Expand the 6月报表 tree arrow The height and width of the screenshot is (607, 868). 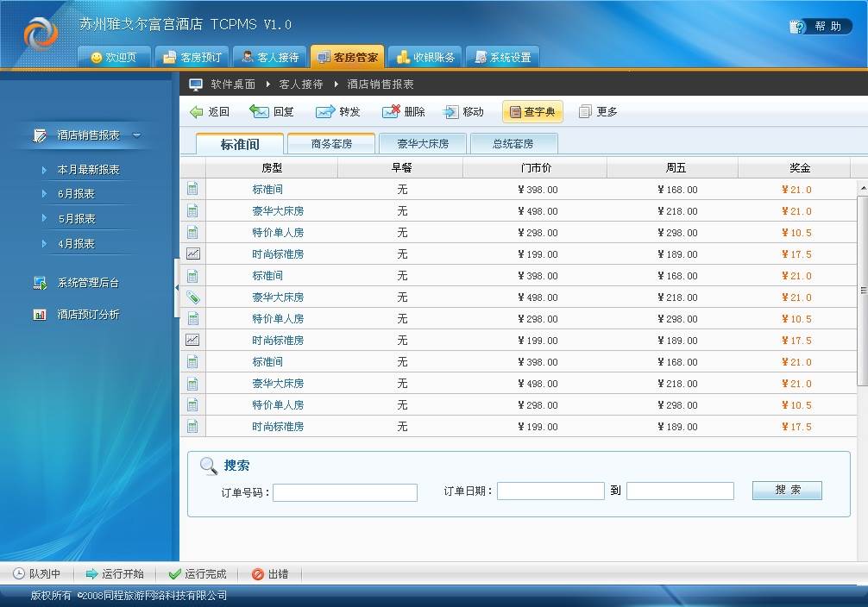[x=44, y=194]
